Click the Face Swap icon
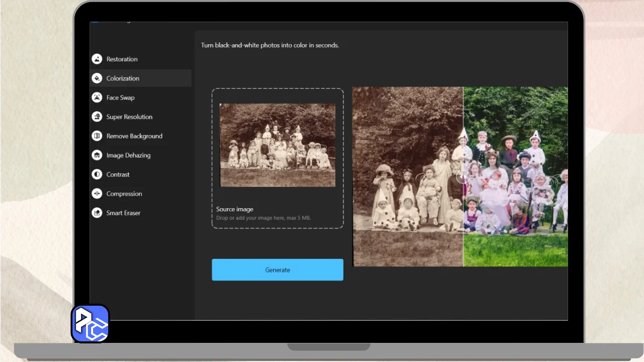 click(x=97, y=98)
